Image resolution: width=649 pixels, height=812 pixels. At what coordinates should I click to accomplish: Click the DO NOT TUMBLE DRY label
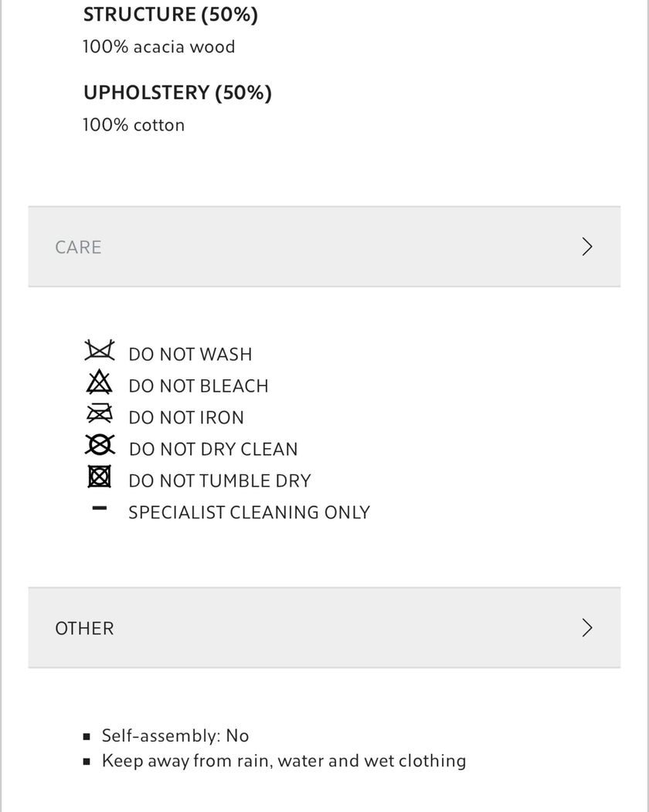point(219,481)
